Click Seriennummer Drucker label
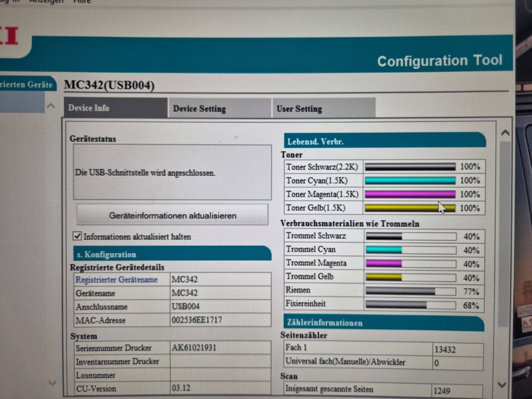Image resolution: width=532 pixels, height=399 pixels. 114,348
